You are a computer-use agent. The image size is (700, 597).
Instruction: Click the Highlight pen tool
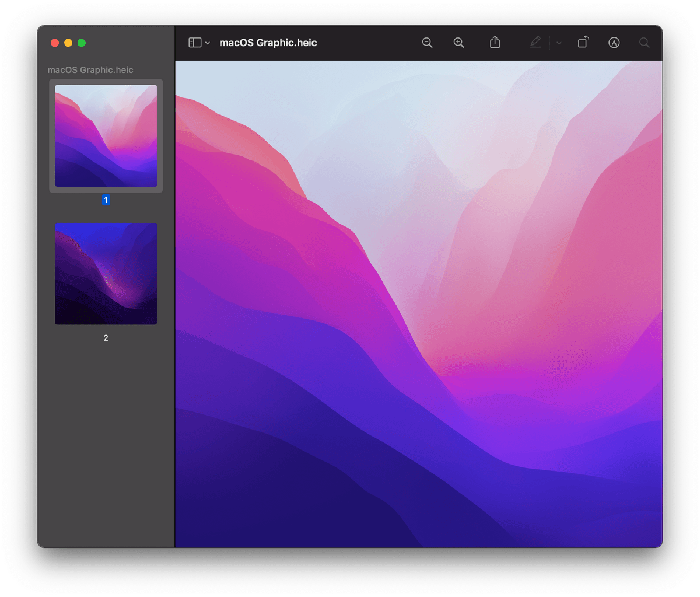click(535, 42)
